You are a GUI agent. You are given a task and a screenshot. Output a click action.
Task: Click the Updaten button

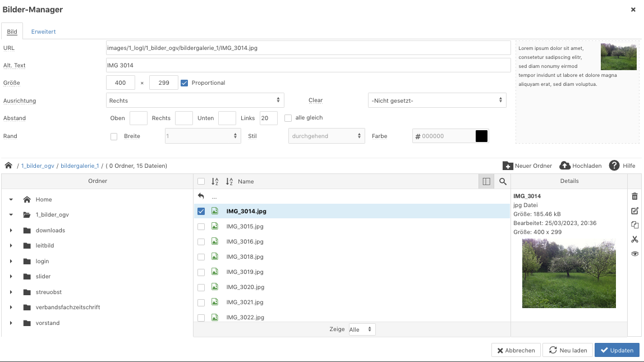pos(617,350)
